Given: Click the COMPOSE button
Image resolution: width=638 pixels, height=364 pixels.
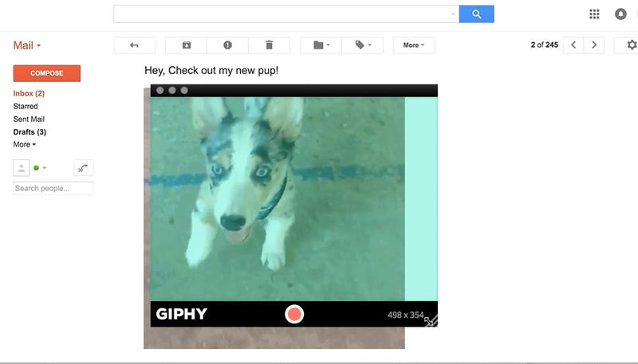Looking at the screenshot, I should coord(47,73).
